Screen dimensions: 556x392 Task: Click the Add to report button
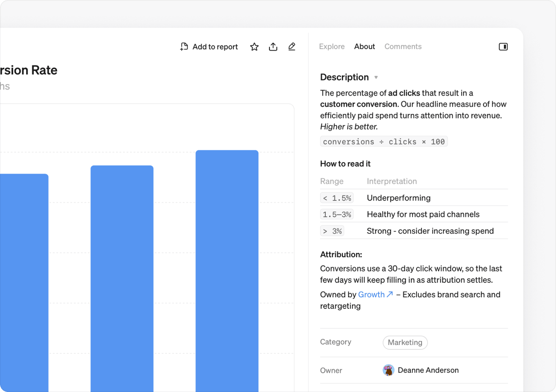[x=209, y=47]
